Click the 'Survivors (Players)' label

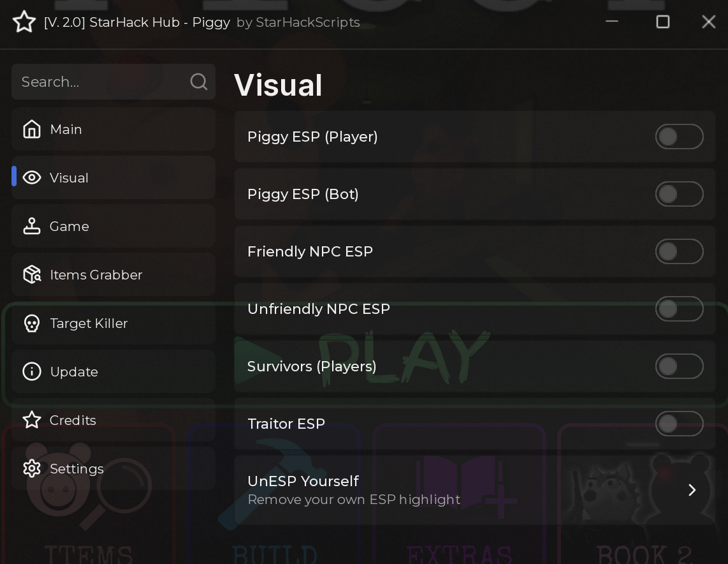(x=312, y=366)
